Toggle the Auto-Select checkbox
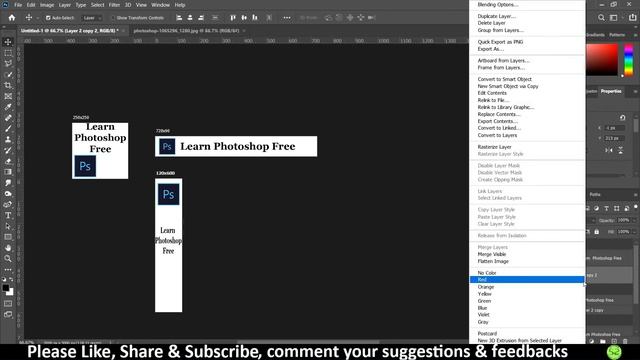Image resolution: width=640 pixels, height=360 pixels. pyautogui.click(x=48, y=18)
